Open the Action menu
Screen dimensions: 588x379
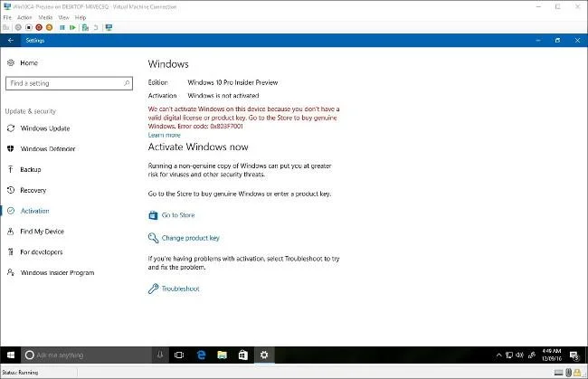pos(24,17)
